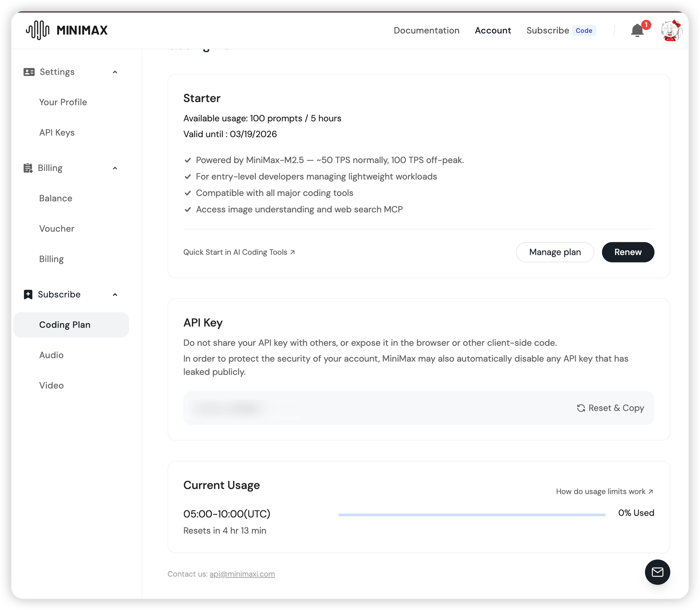Click the floating mail contact button
Image resolution: width=700 pixels, height=610 pixels.
(x=657, y=572)
